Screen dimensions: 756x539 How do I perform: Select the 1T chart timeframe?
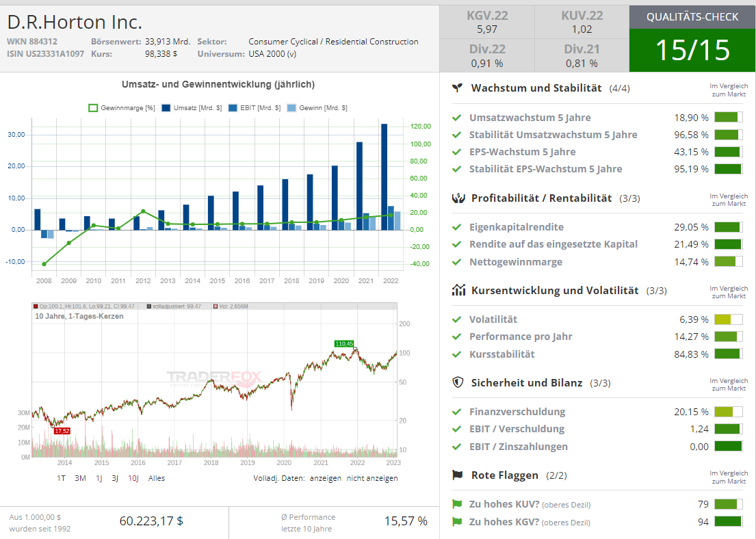(x=61, y=478)
